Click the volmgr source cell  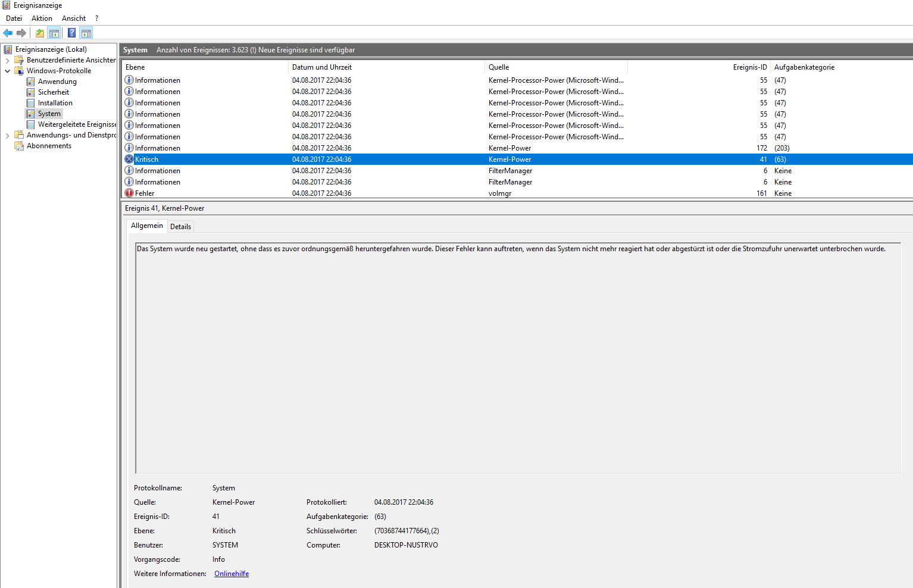click(x=500, y=193)
